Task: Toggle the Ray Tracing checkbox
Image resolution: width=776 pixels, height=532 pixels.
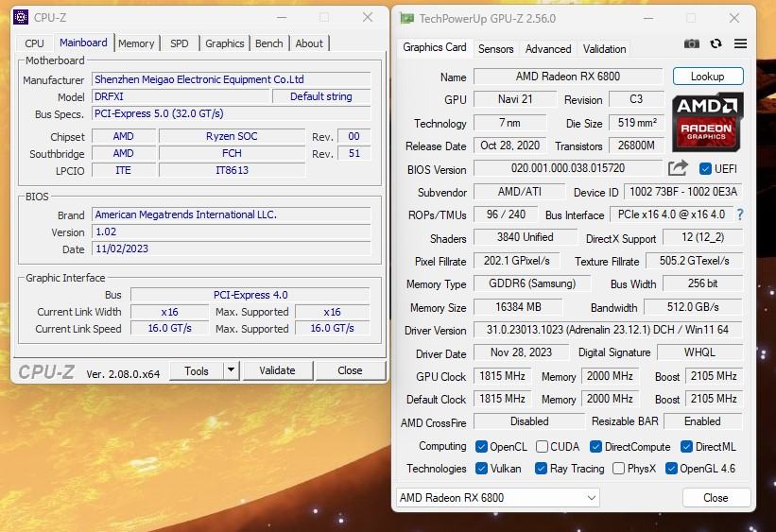Action: [x=541, y=468]
